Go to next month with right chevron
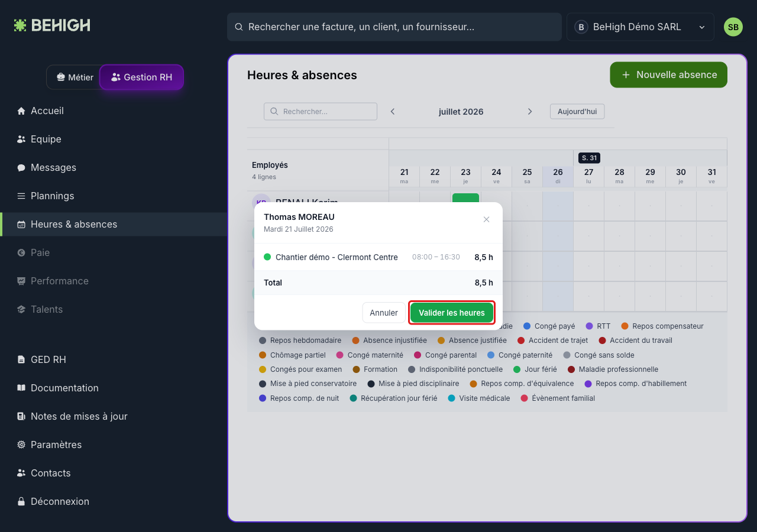Image resolution: width=757 pixels, height=532 pixels. tap(530, 112)
